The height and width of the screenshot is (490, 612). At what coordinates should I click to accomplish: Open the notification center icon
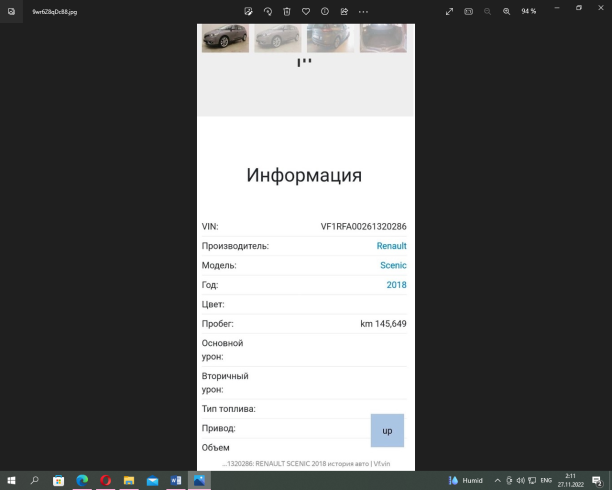[x=597, y=481]
